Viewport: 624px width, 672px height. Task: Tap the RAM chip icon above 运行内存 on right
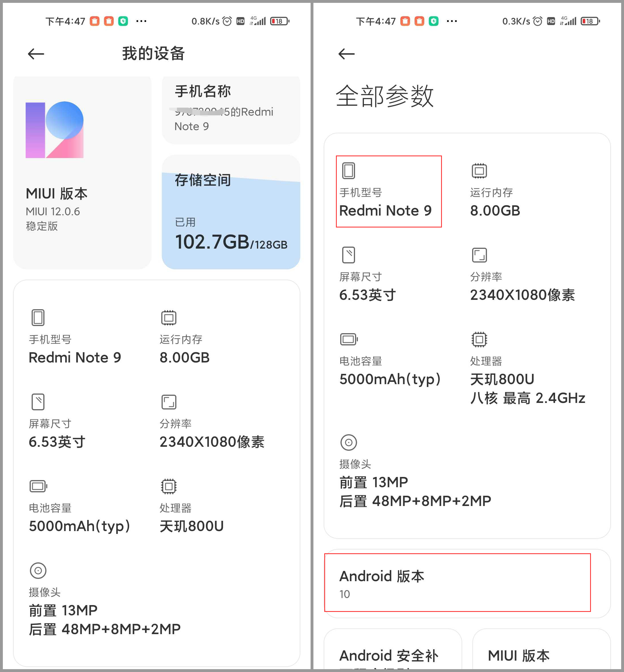(x=479, y=171)
